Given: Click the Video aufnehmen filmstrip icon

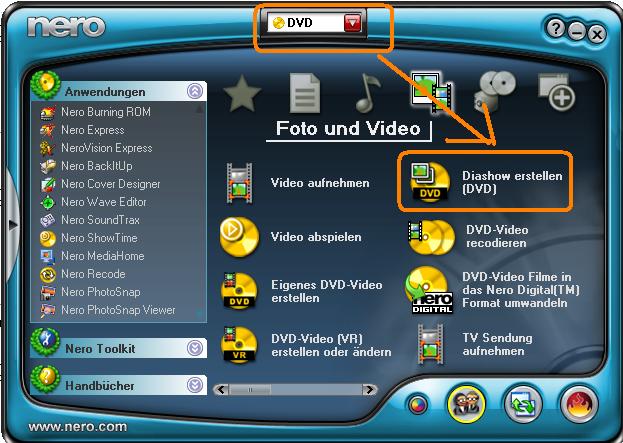Looking at the screenshot, I should [239, 183].
